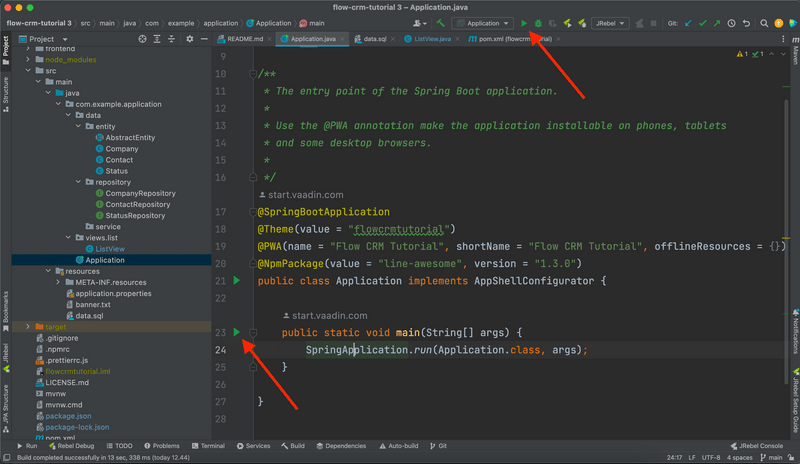The height and width of the screenshot is (464, 800).
Task: Open Bookmarks tool window on left edge
Action: 6,311
